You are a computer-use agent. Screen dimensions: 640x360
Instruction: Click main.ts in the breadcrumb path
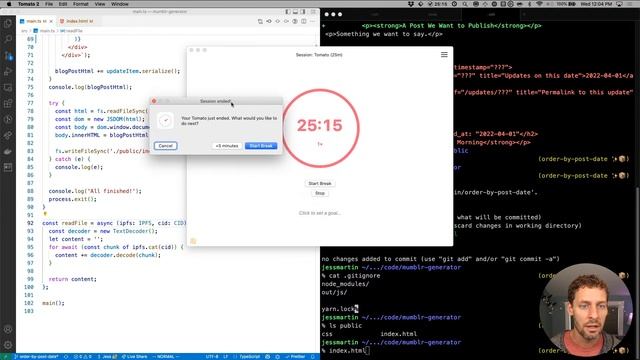pyautogui.click(x=47, y=31)
